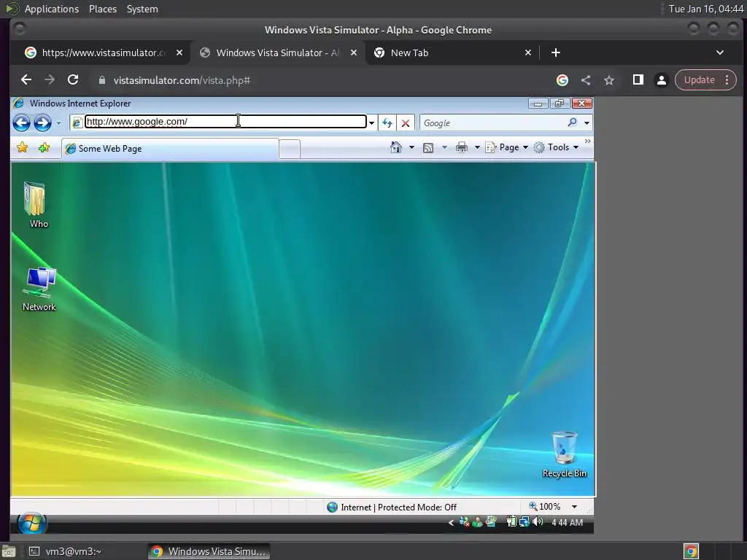Go to the IE Home page icon
The height and width of the screenshot is (560, 747).
click(396, 147)
